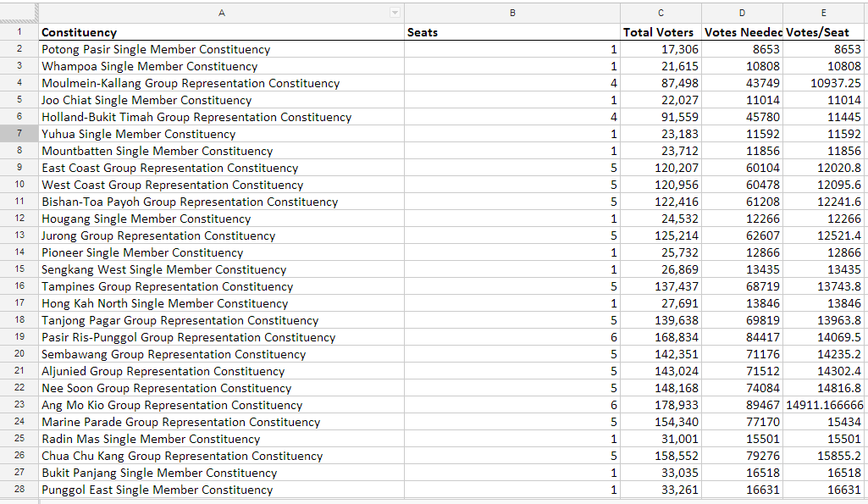Image resolution: width=868 pixels, height=504 pixels.
Task: Select Whampoa Single Member Constituency cell
Action: 221,66
